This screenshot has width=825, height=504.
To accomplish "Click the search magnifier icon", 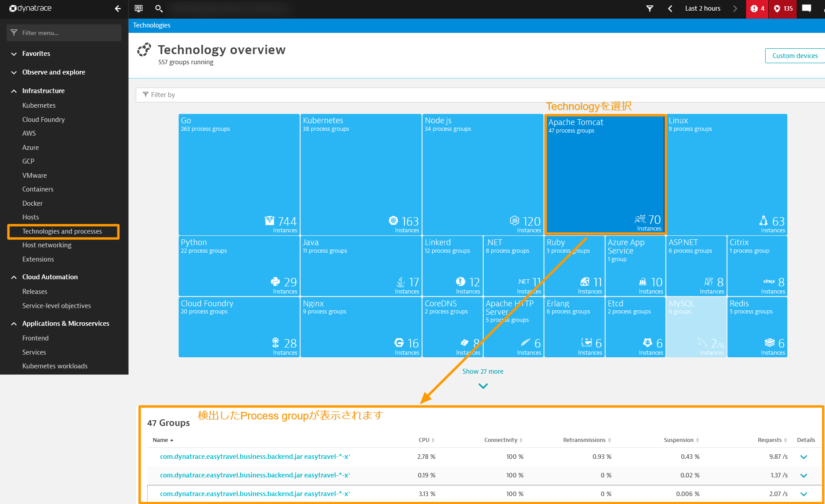I will [159, 8].
